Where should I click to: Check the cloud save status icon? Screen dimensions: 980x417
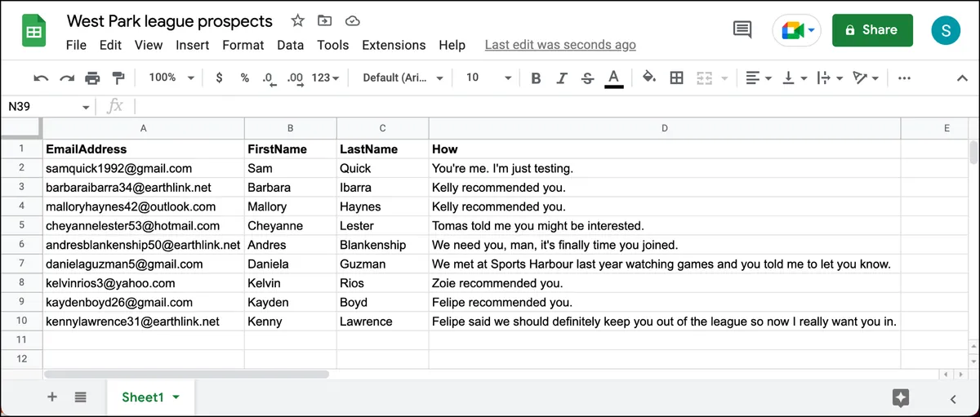(353, 20)
